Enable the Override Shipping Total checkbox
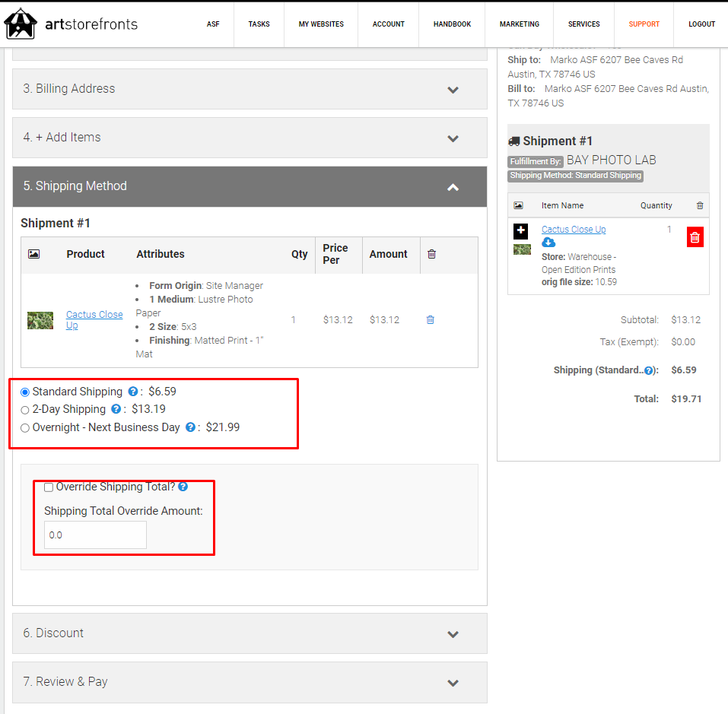The height and width of the screenshot is (714, 728). [49, 487]
